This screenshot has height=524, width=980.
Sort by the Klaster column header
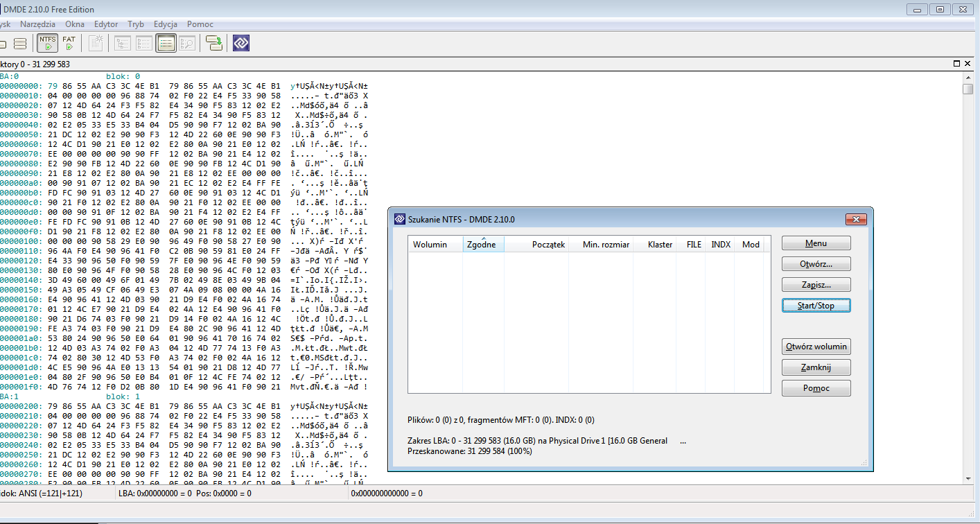[655, 244]
